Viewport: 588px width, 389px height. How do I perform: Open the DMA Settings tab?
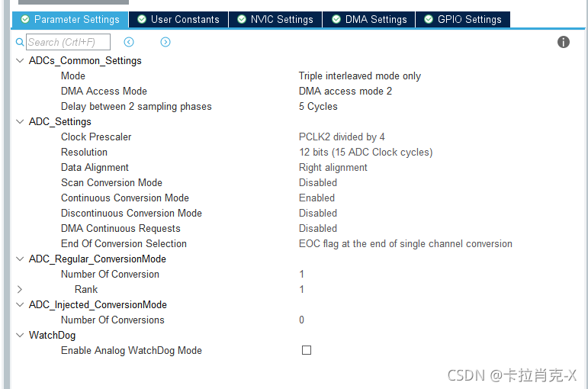[x=369, y=19]
